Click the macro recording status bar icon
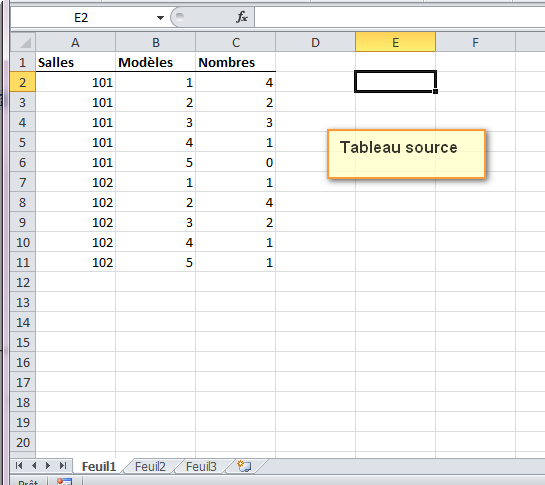 (64, 482)
